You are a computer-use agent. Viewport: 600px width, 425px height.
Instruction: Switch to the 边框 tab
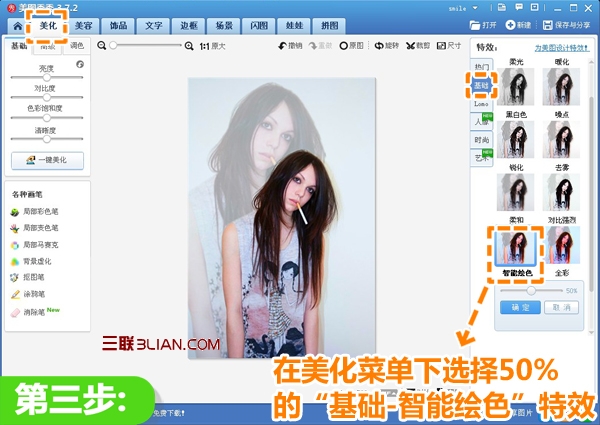[x=189, y=26]
